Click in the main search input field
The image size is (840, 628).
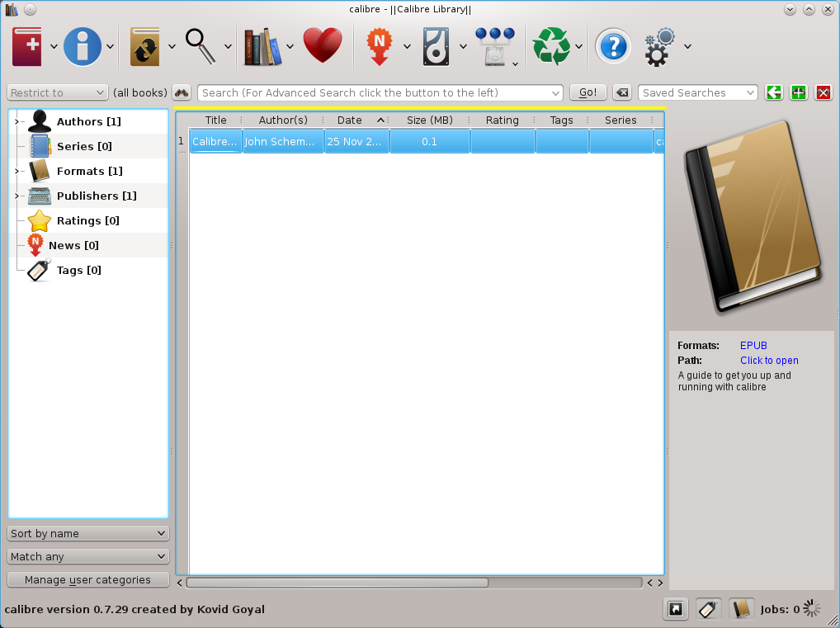point(380,92)
